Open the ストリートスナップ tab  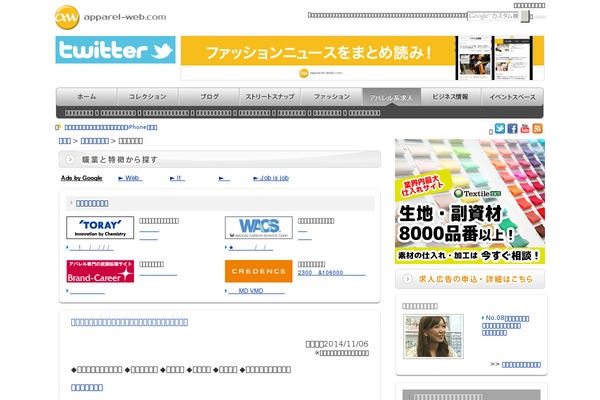(x=270, y=97)
